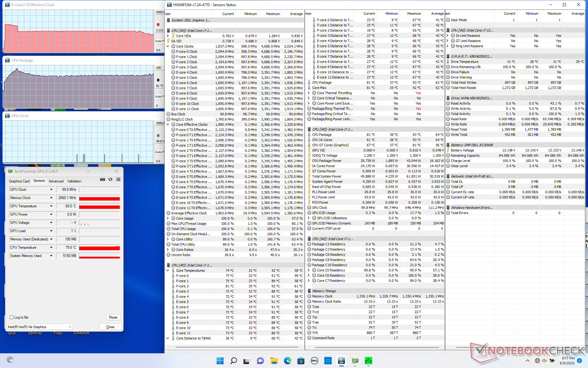Image resolution: width=588 pixels, height=368 pixels.
Task: Enable Log to file checkbox
Action: 12,317
